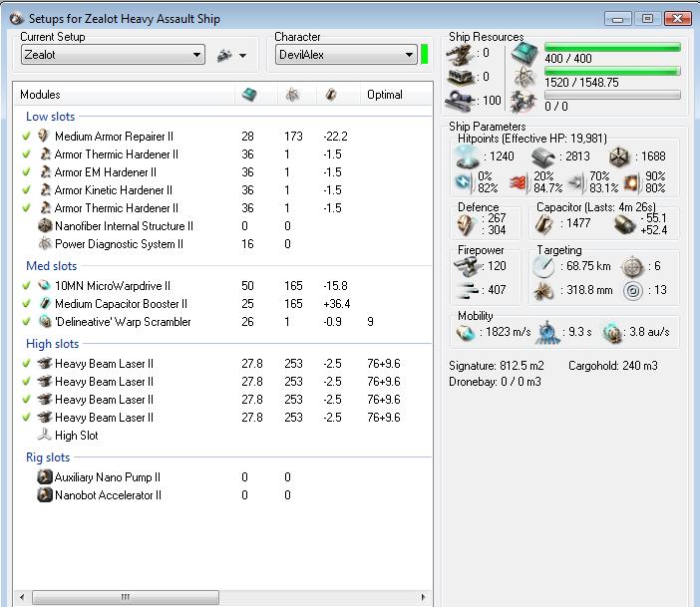Click the Auxiliary Nano Pump II rig icon

point(45,477)
